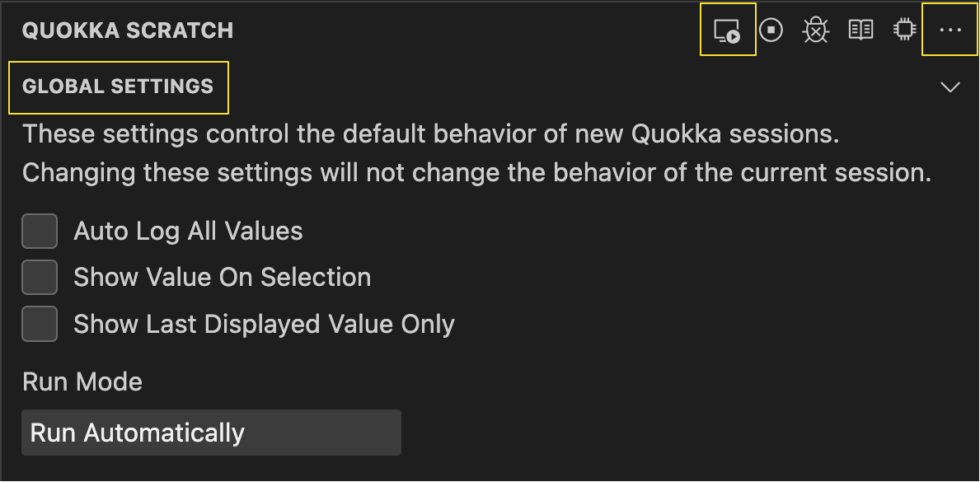980x482 pixels.
Task: Open the three-dot more actions menu
Action: click(x=950, y=30)
